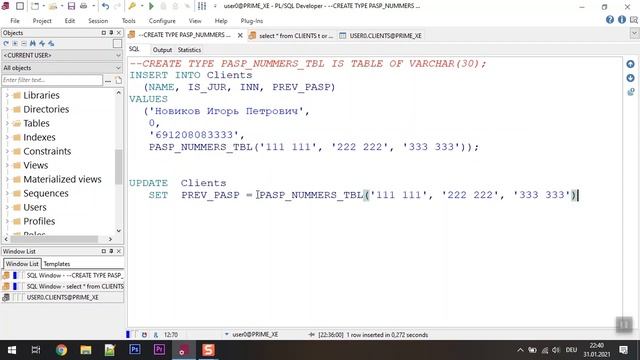640x360 pixels.
Task: Select the Materialized views folder
Action: click(62, 179)
